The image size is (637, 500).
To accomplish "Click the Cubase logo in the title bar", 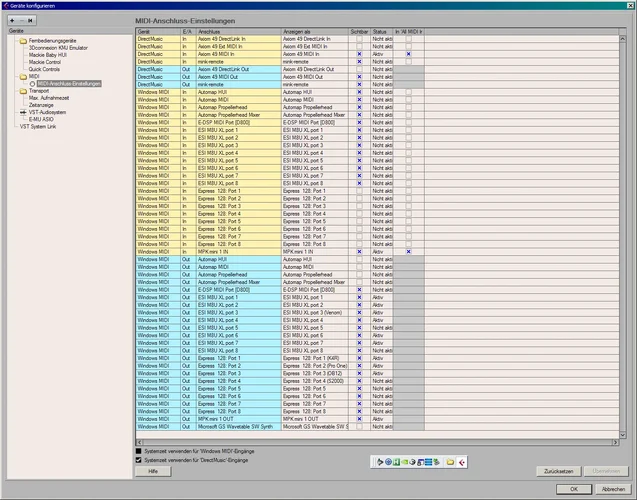I will point(5,6).
